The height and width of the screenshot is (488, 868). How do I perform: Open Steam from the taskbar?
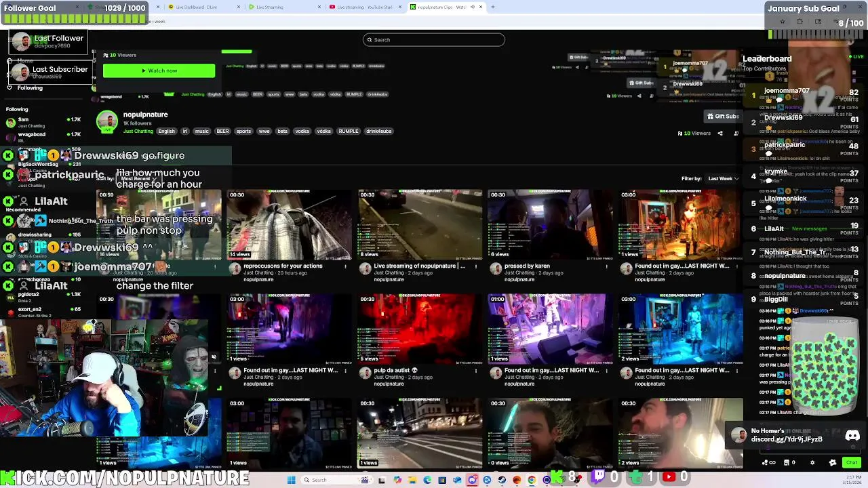(x=502, y=480)
